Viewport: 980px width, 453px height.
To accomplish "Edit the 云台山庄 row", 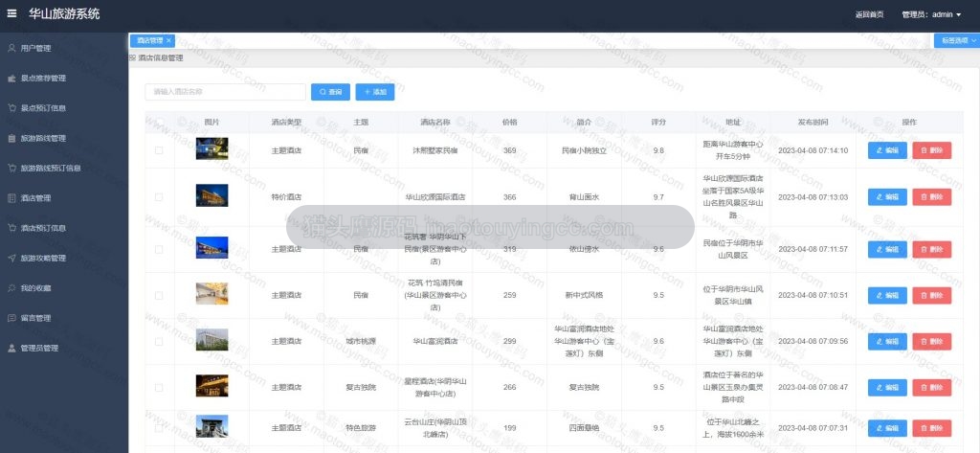I will (887, 428).
